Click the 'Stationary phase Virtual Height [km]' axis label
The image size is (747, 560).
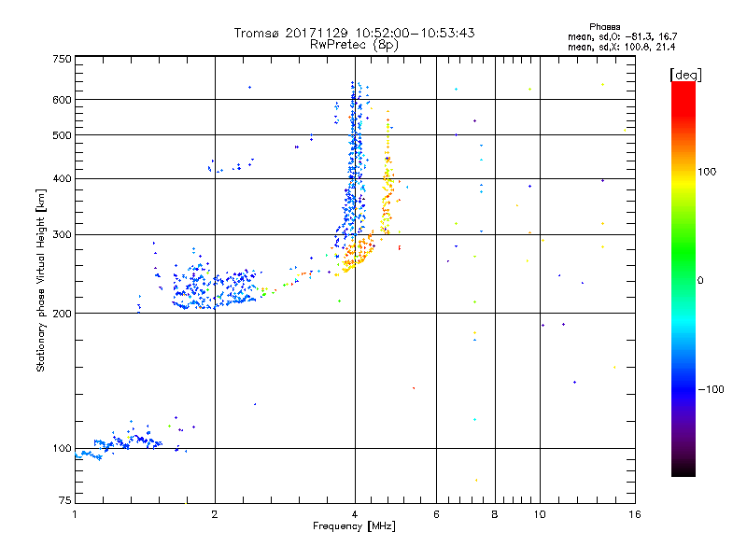click(x=40, y=281)
